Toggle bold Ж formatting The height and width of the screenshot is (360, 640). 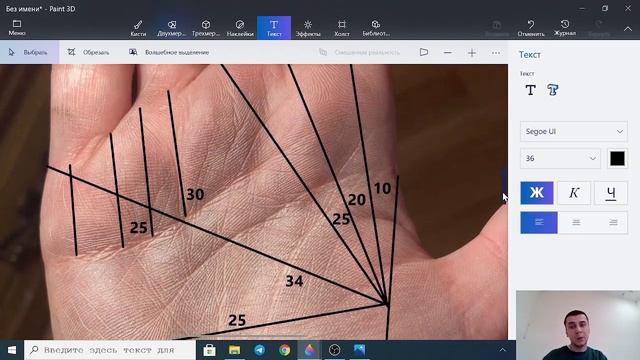[x=537, y=193]
